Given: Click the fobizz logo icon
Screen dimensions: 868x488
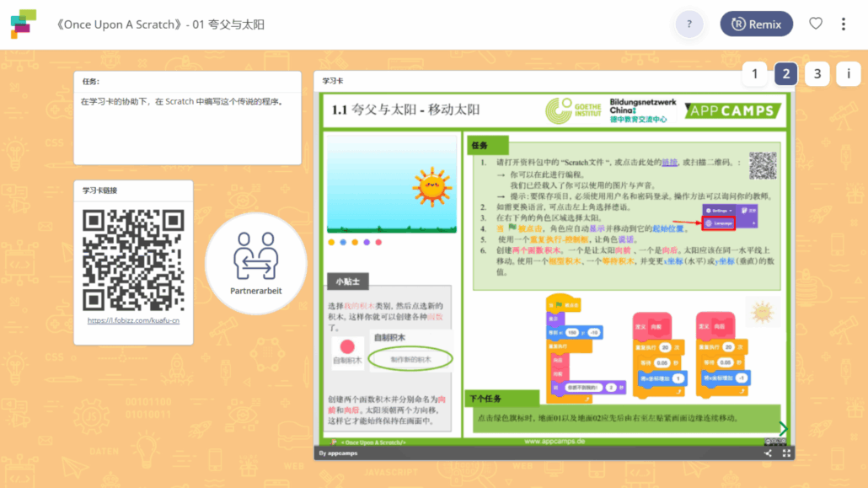Looking at the screenshot, I should (24, 24).
